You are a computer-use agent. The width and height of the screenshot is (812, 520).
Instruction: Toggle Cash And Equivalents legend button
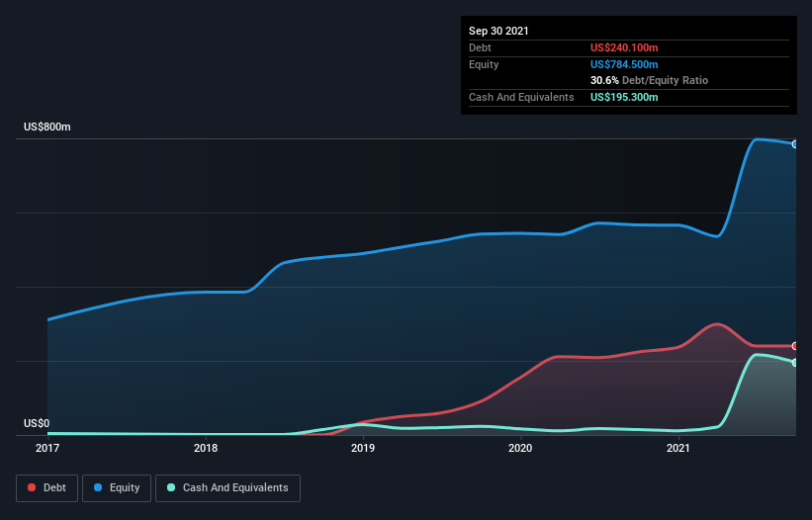(x=227, y=488)
